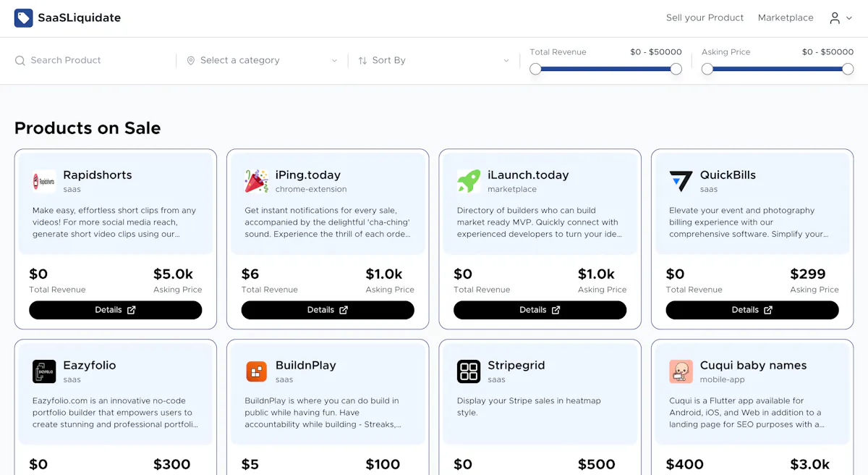This screenshot has width=868, height=475.
Task: Click the Total Revenue maximum slider handle
Action: click(x=676, y=69)
